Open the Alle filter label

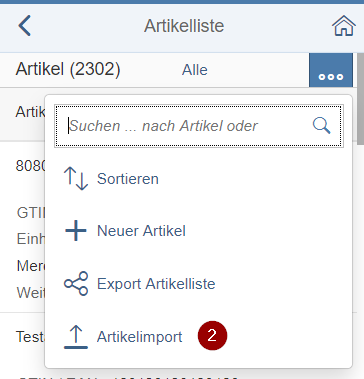(195, 70)
